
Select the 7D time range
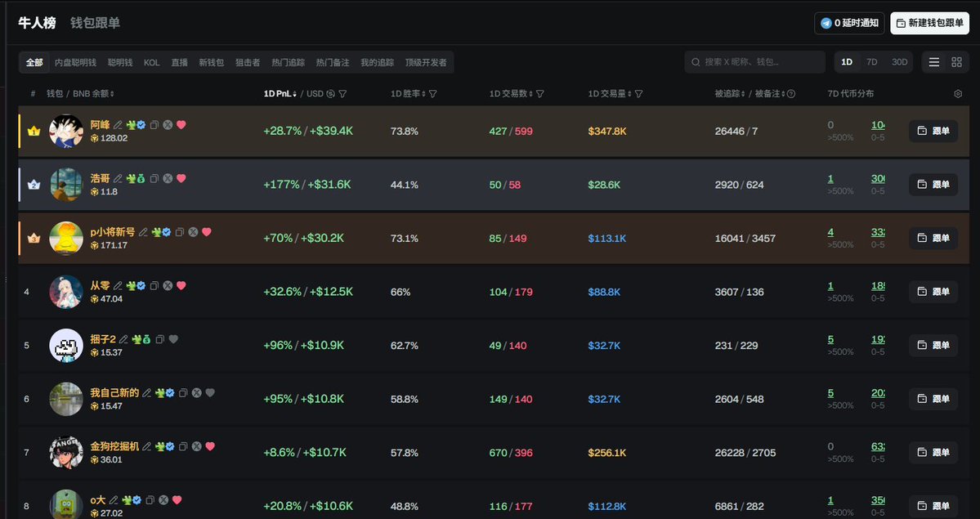click(871, 62)
